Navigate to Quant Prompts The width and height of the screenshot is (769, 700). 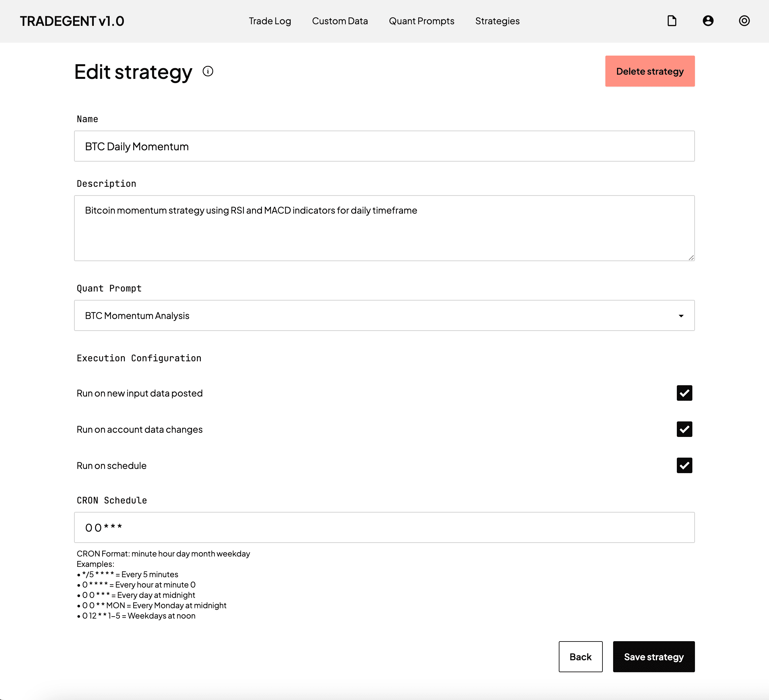click(421, 21)
